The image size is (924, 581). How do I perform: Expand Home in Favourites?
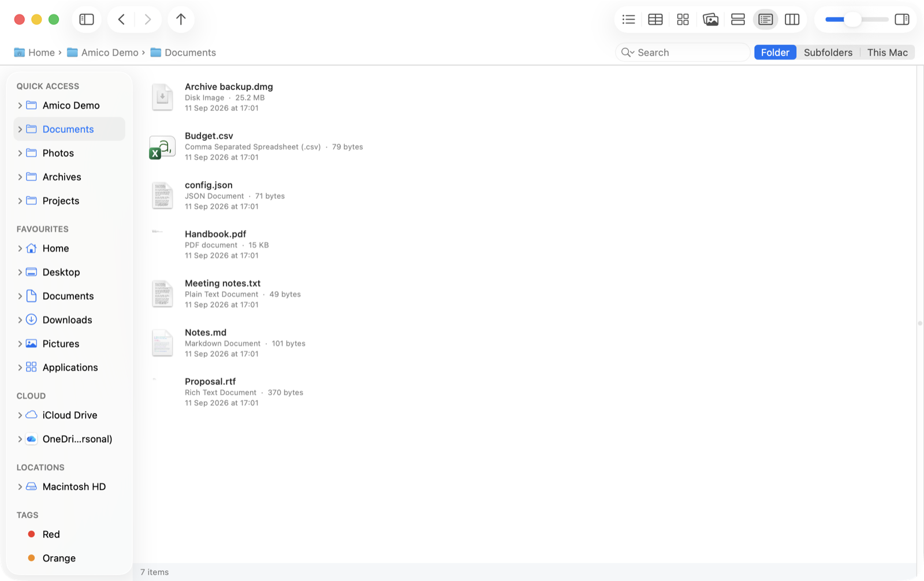pos(20,248)
